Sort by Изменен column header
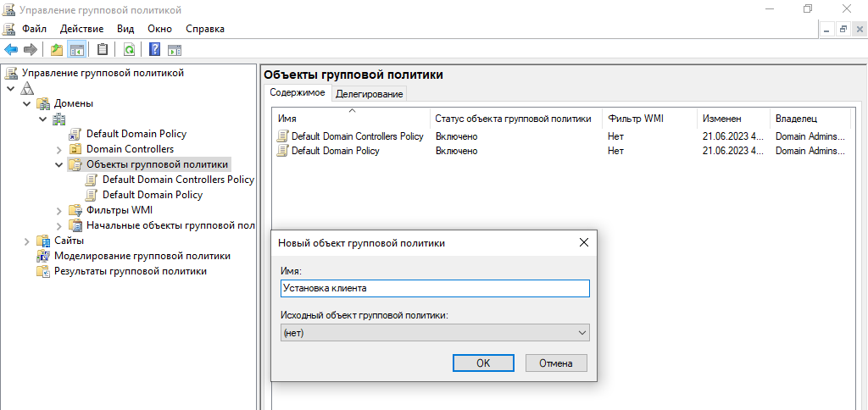Screen dimensions: 868x410 coord(733,119)
